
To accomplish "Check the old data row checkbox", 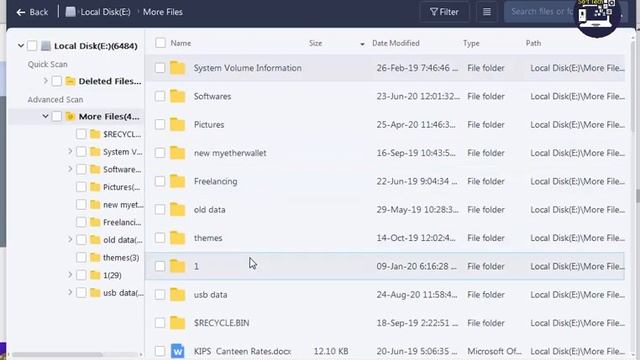I will tap(160, 209).
